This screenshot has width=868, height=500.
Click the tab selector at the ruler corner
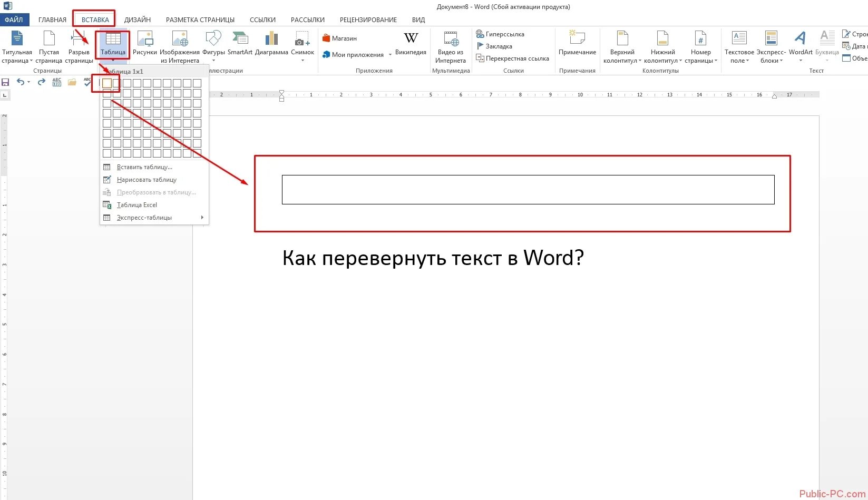[5, 95]
